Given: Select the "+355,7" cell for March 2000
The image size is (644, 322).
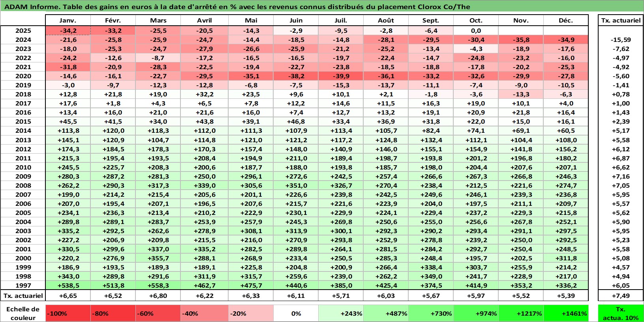Looking at the screenshot, I should [158, 258].
